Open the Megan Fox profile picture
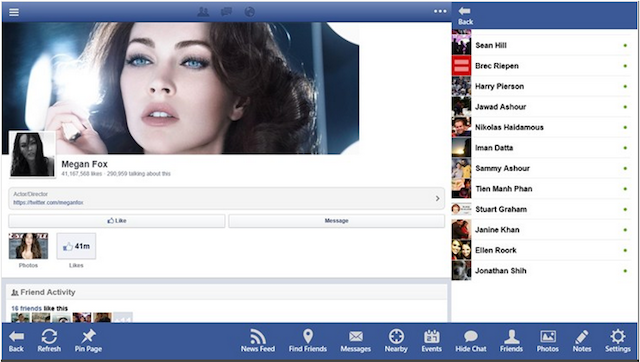The width and height of the screenshot is (640, 362). click(32, 154)
